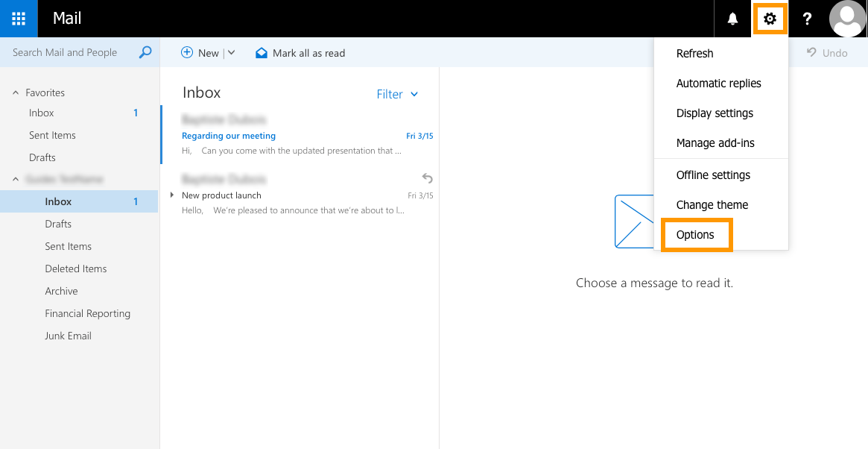The width and height of the screenshot is (868, 449).
Task: Open the Settings gear menu
Action: tap(770, 18)
